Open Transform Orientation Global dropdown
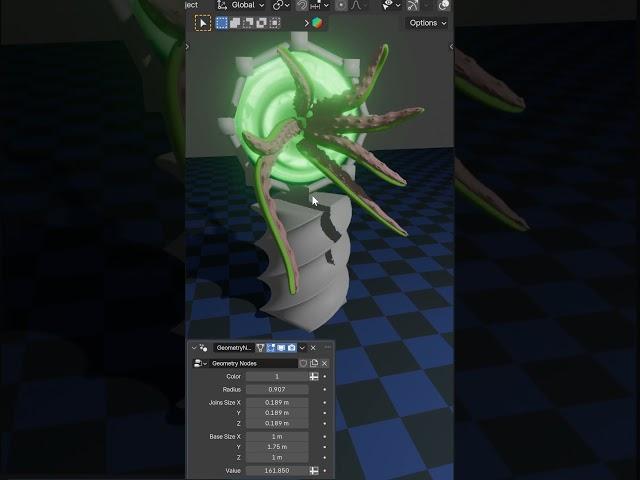Screen dimensions: 640x480 241,5
